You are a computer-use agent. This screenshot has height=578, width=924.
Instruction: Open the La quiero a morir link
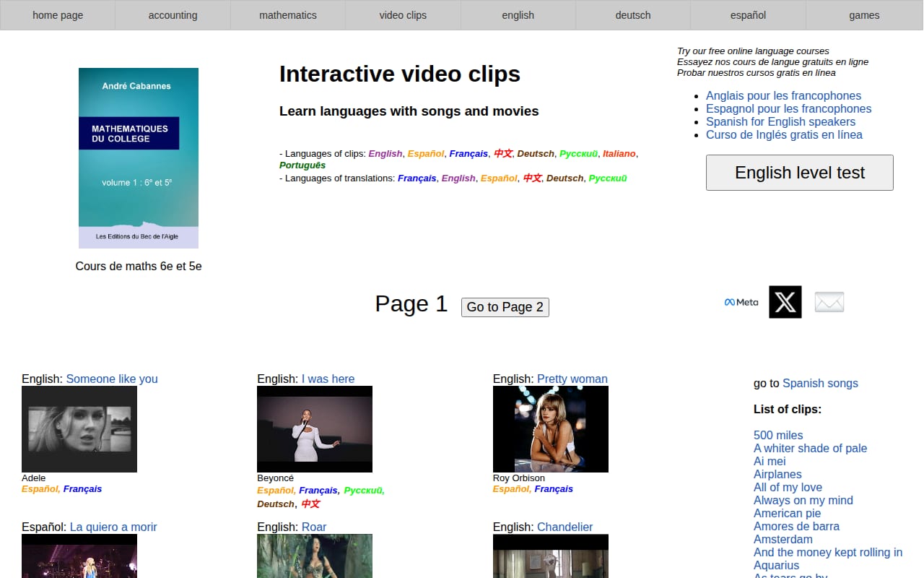pyautogui.click(x=113, y=527)
